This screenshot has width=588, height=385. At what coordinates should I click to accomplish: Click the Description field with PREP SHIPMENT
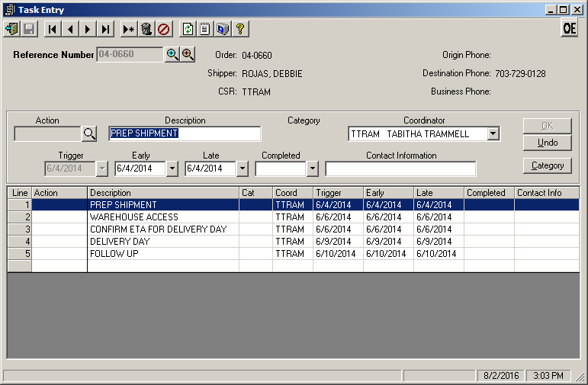click(x=185, y=133)
